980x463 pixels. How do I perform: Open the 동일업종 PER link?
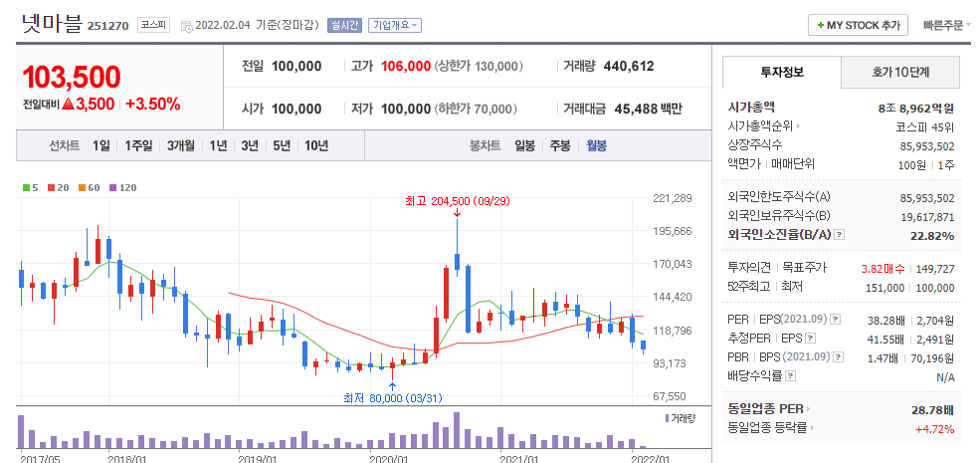[x=766, y=409]
